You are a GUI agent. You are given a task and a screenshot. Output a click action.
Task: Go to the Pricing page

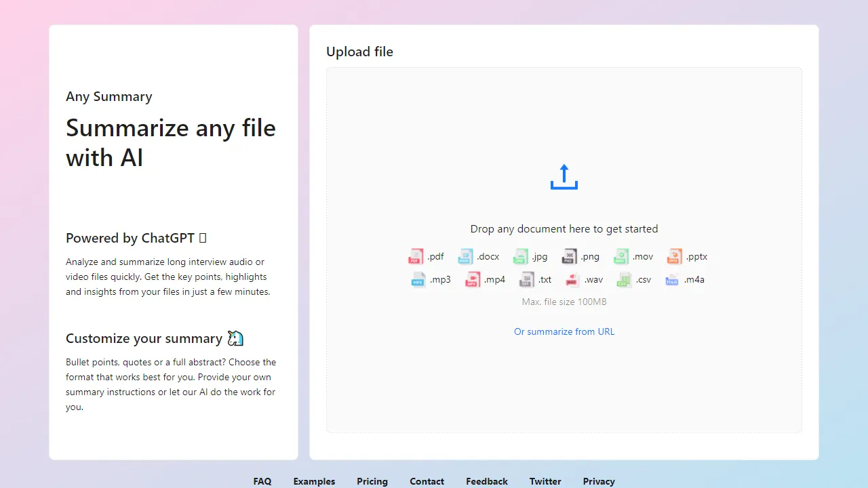pos(372,481)
